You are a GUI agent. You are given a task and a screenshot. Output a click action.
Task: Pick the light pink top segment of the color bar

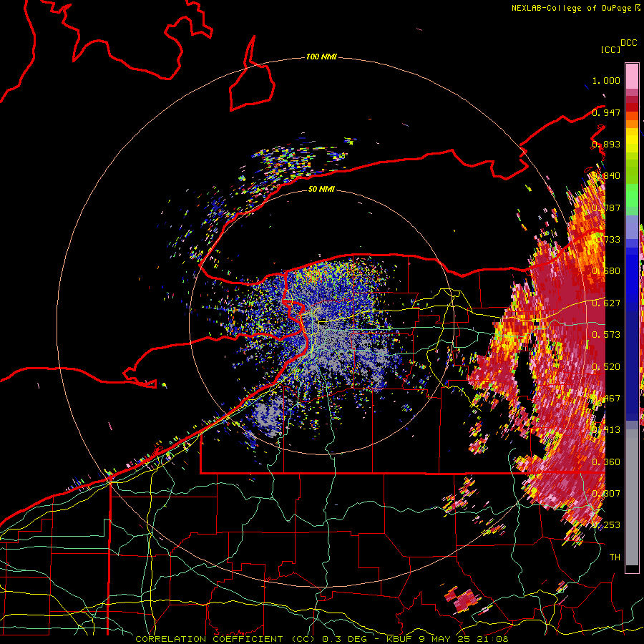click(x=632, y=76)
